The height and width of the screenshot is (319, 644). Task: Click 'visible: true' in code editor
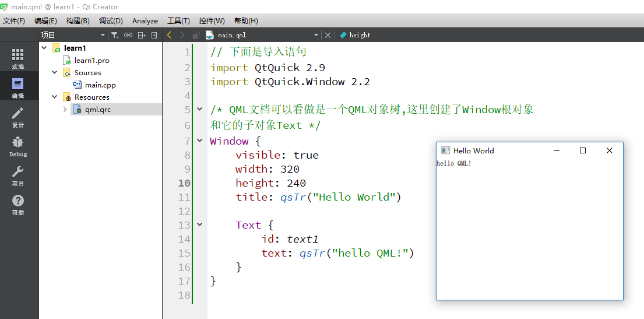[277, 155]
